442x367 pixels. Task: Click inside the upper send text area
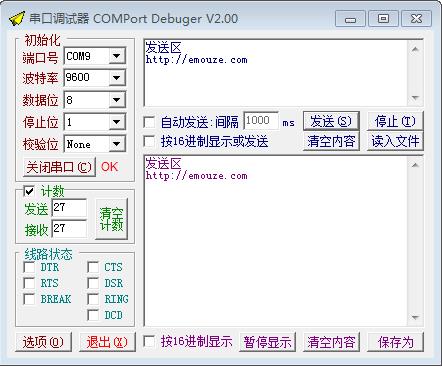pos(276,73)
